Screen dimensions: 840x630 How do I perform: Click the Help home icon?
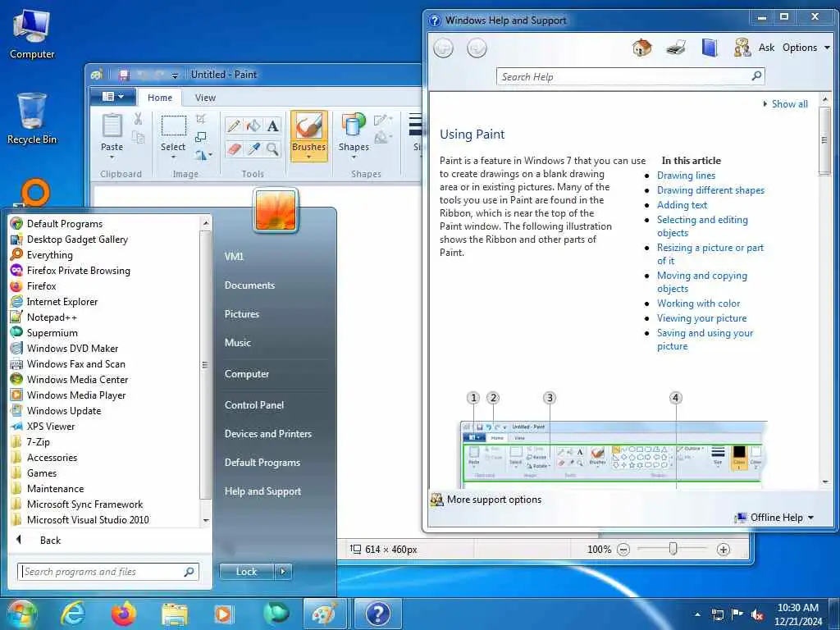click(x=641, y=48)
